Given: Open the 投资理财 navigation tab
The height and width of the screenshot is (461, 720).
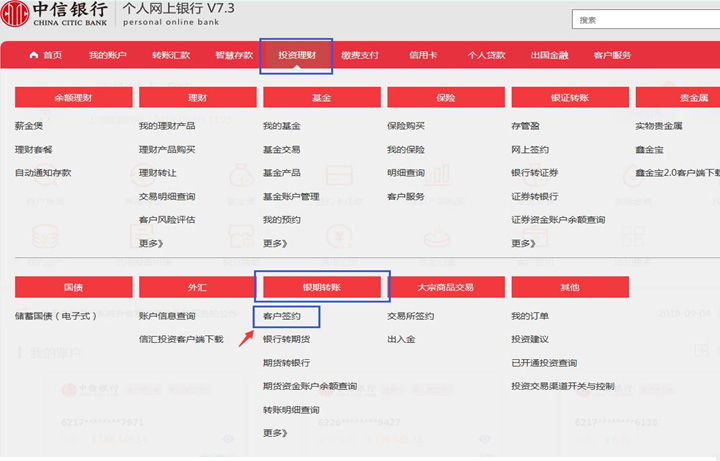Looking at the screenshot, I should 296,55.
